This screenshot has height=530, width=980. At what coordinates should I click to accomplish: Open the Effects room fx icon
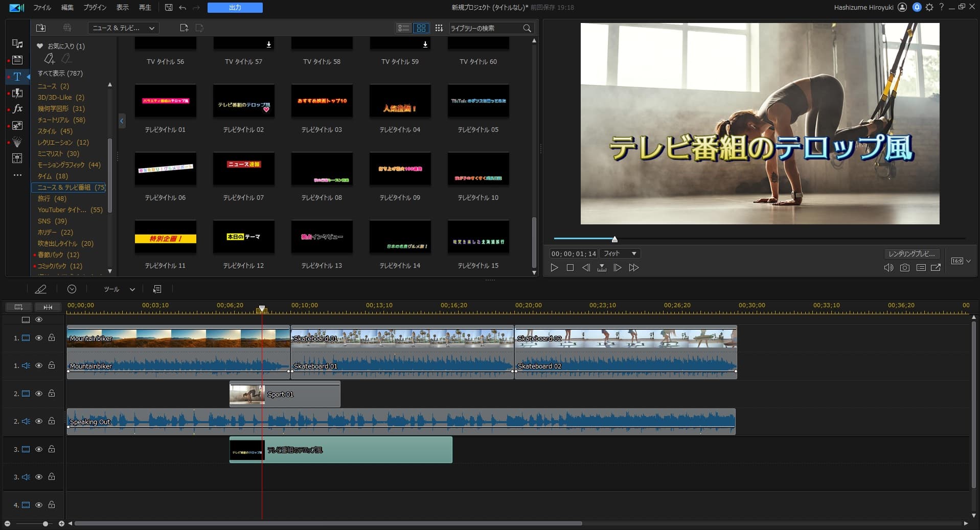pyautogui.click(x=17, y=109)
